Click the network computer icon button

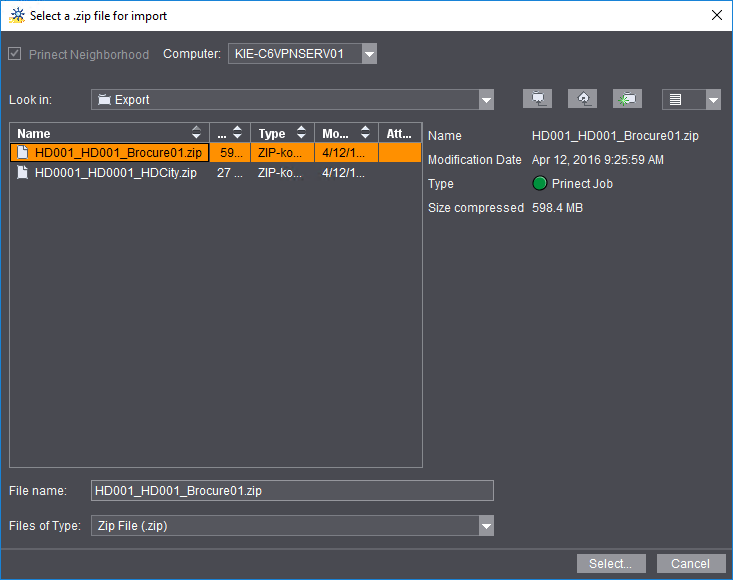(x=538, y=99)
